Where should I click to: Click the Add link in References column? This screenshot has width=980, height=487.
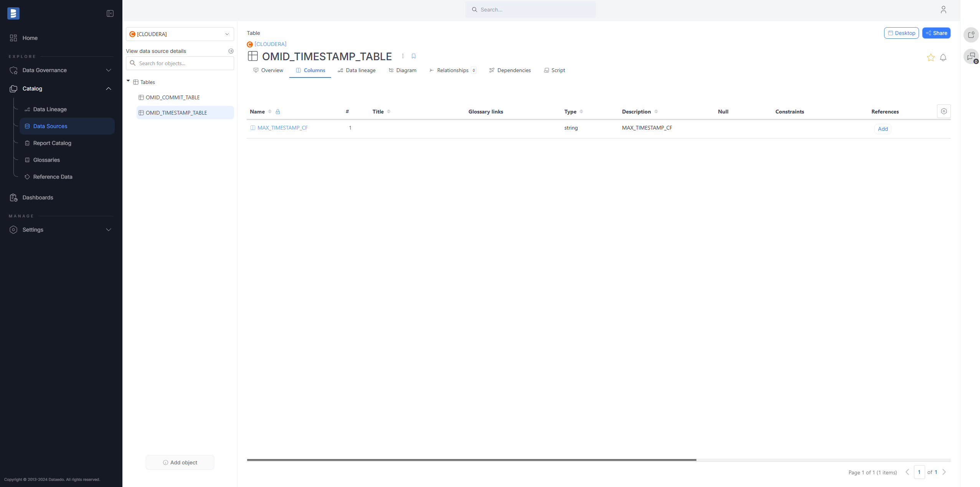[883, 128]
